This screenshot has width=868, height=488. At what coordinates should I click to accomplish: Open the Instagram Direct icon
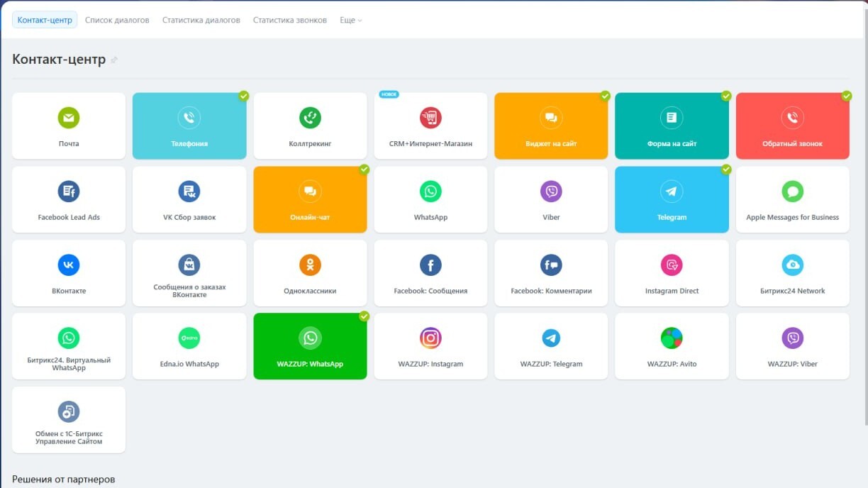click(x=672, y=265)
